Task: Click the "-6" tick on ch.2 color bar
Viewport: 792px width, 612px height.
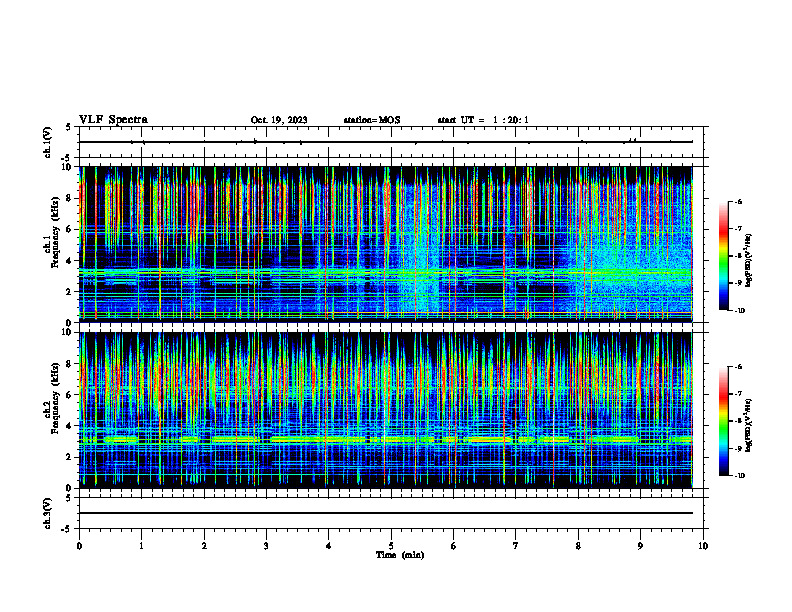Action: click(x=739, y=367)
